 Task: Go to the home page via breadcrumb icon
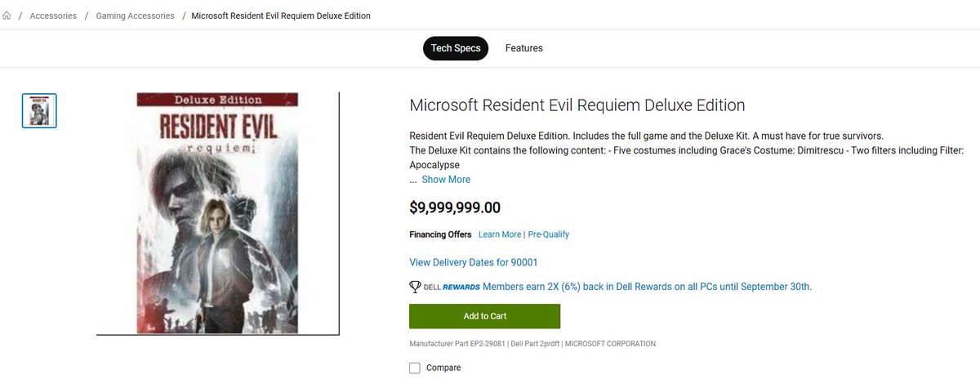coord(7,16)
